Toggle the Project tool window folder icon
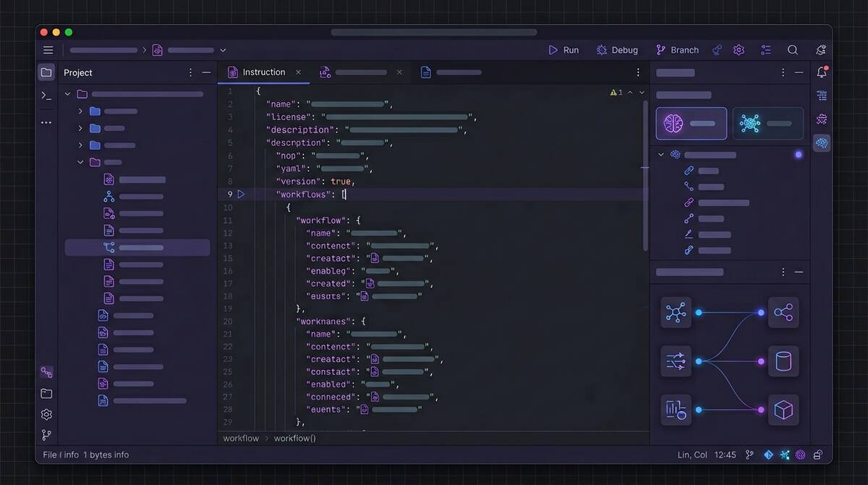The height and width of the screenshot is (485, 868). tap(46, 72)
